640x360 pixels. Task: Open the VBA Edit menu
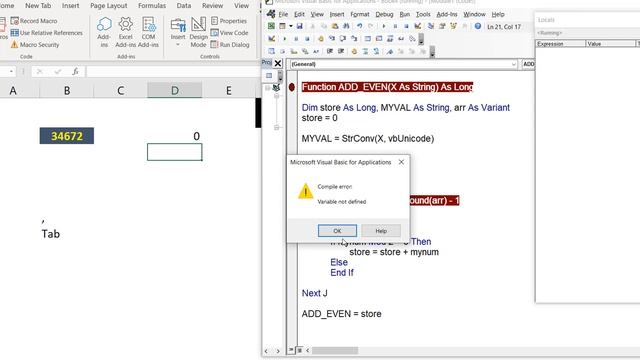coord(299,14)
